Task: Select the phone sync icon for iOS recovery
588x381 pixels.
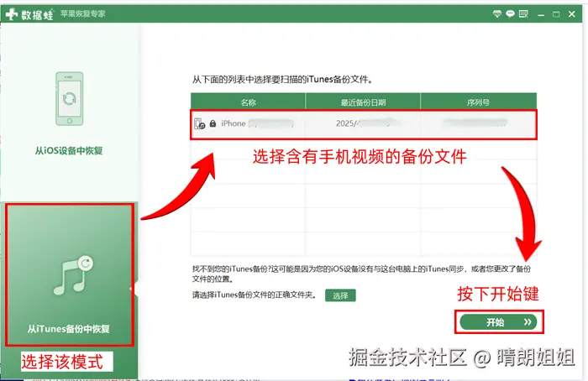Action: (x=70, y=99)
